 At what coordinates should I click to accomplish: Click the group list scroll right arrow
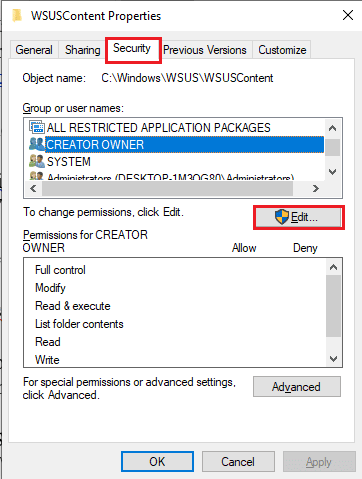click(x=316, y=189)
